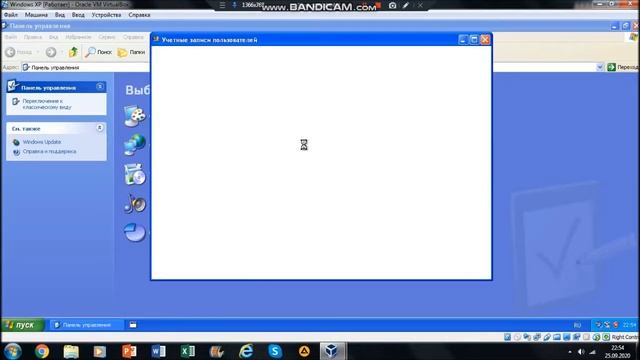Image resolution: width=640 pixels, height=360 pixels.
Task: Open the VirtualBox Устройства menu
Action: tap(106, 15)
